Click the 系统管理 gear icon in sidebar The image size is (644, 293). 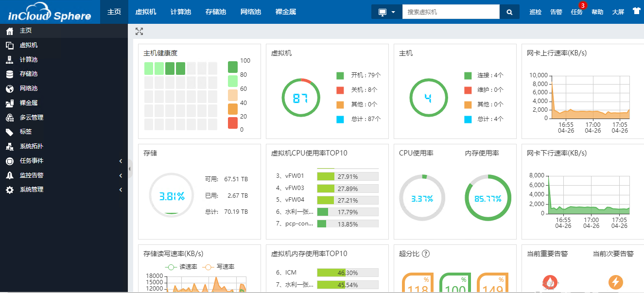(9, 190)
